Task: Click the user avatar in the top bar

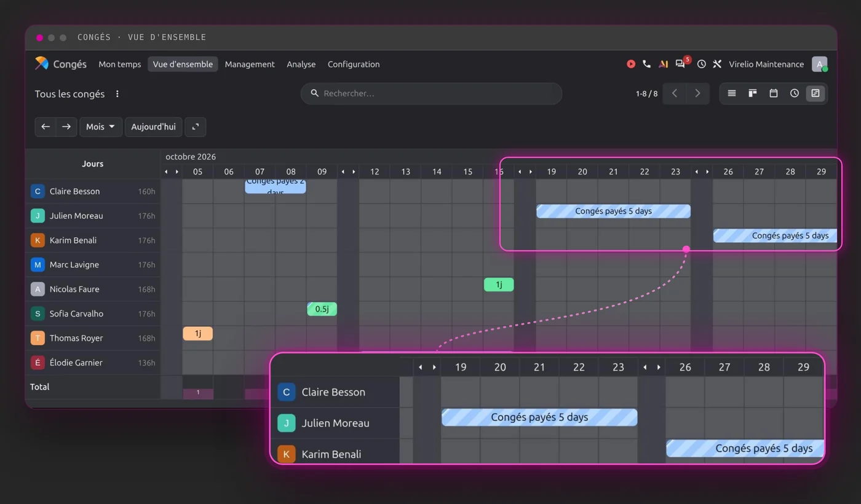Action: click(819, 64)
